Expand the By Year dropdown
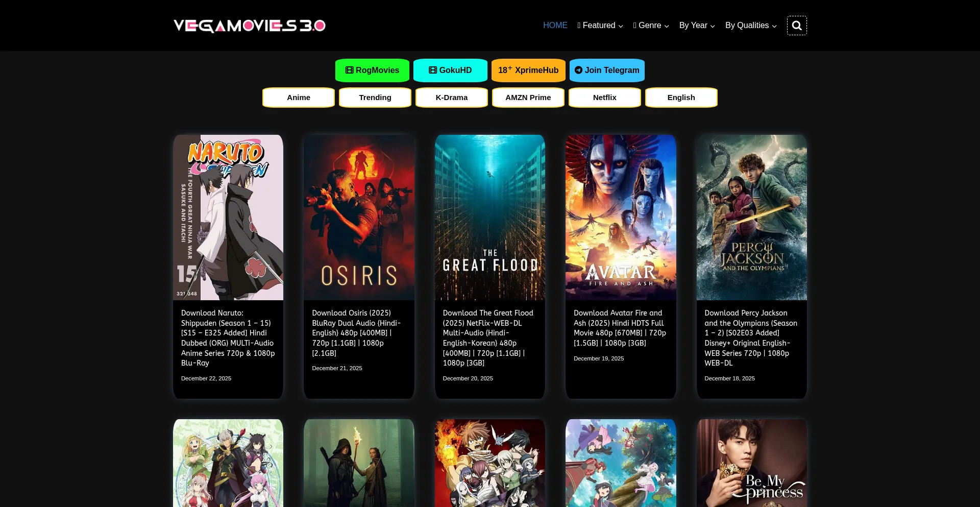980x507 pixels. pos(697,25)
